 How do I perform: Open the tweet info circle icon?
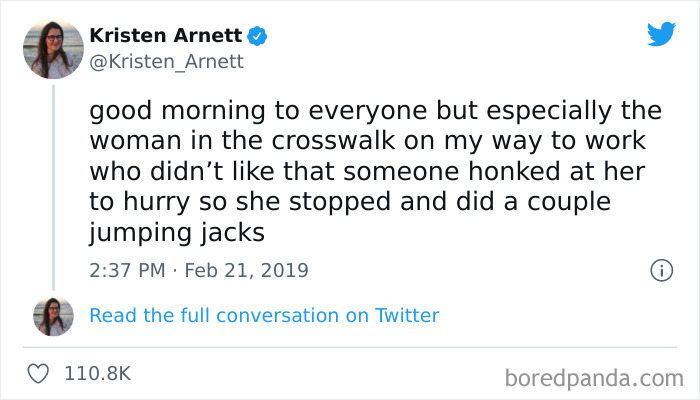(x=660, y=270)
